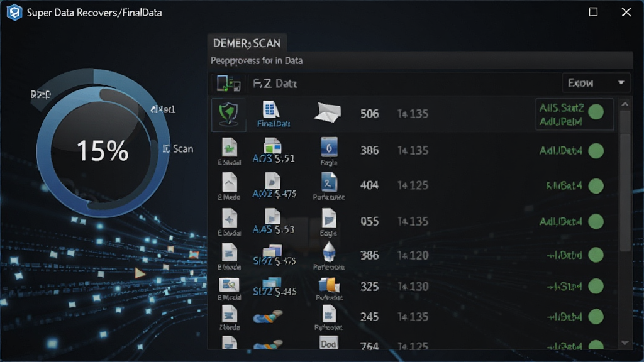Click the scroll down arrow of the list
The width and height of the screenshot is (644, 362).
[x=625, y=343]
